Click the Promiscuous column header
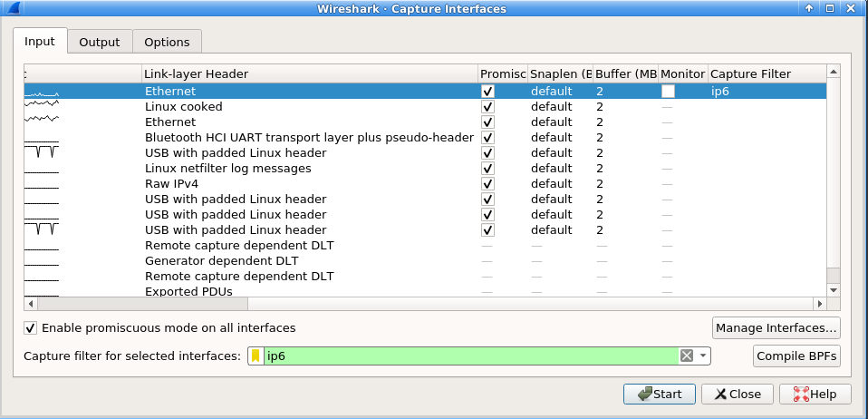 point(503,73)
